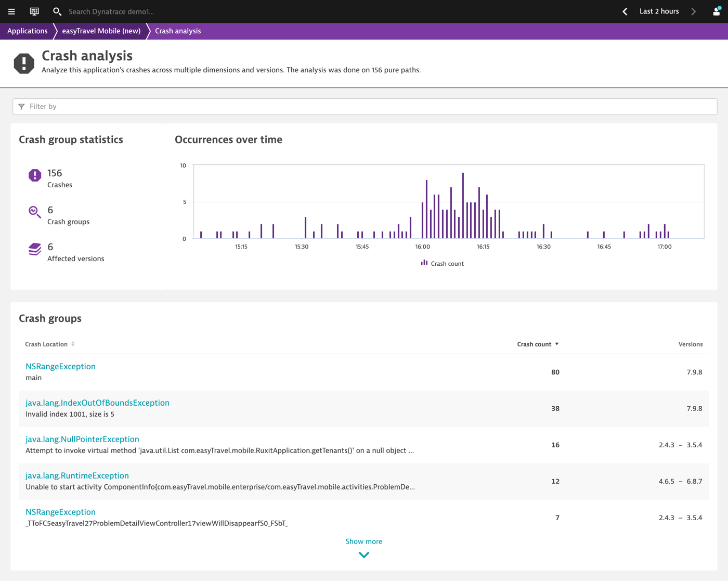
Task: Open the hamburger navigation menu
Action: [x=11, y=11]
